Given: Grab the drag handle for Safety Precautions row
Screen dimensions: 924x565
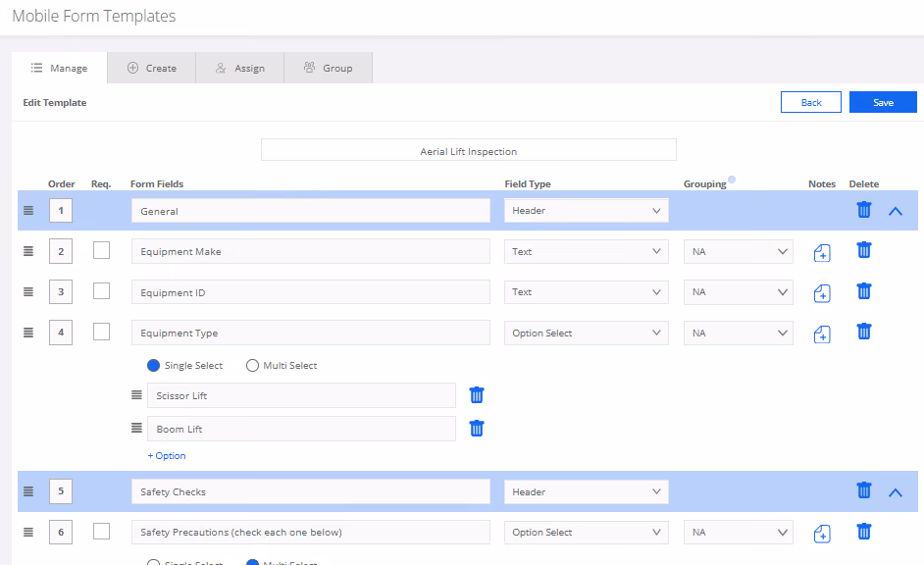Looking at the screenshot, I should click(28, 532).
